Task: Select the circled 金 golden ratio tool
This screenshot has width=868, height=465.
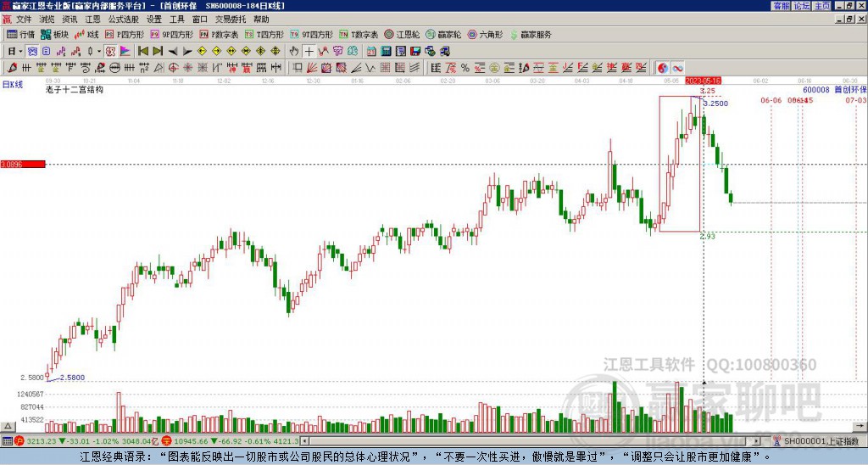Action: (x=494, y=68)
